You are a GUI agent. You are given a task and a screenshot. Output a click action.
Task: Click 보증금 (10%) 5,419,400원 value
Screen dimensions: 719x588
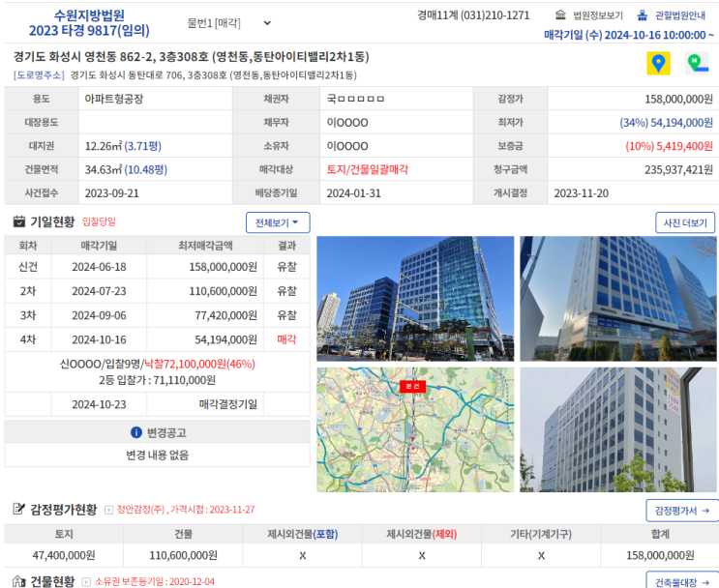(x=669, y=146)
